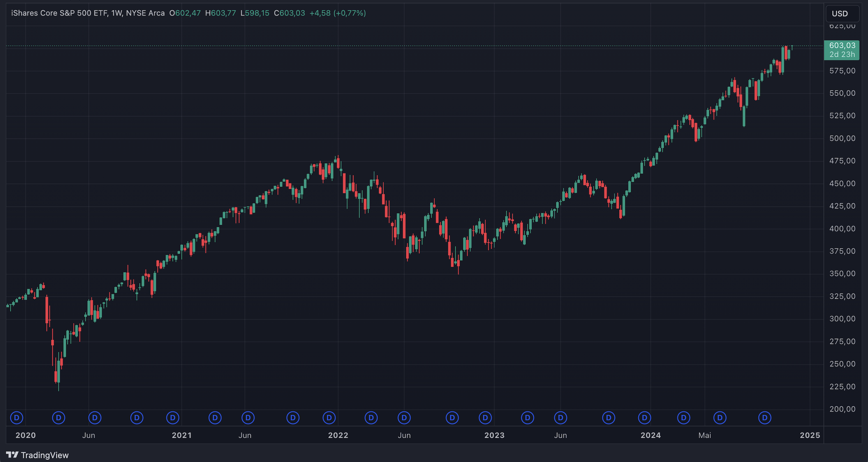Click the TradingView logo

tap(37, 455)
